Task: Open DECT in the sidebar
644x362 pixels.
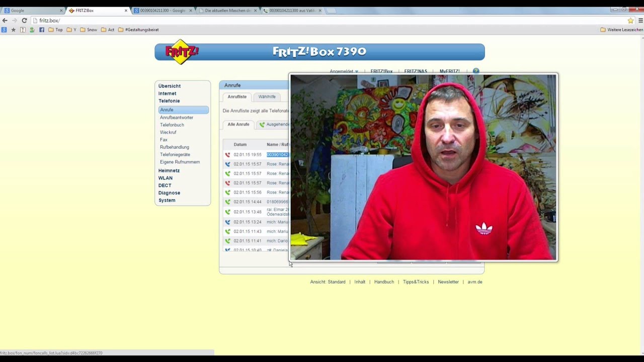Action: coord(165,186)
